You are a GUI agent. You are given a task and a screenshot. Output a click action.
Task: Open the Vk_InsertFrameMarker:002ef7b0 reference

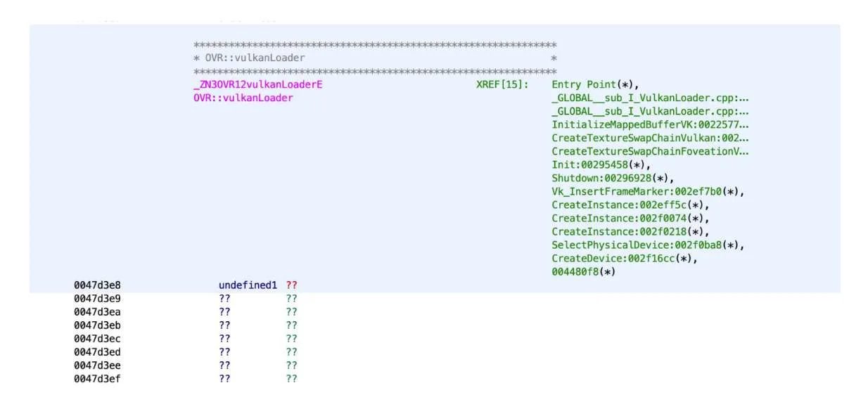tap(647, 191)
